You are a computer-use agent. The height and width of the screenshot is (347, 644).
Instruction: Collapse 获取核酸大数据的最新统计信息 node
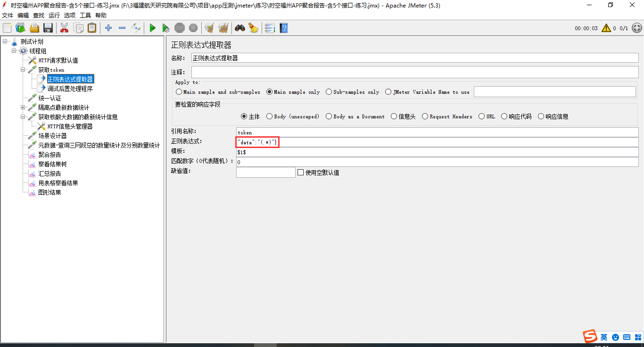click(23, 117)
